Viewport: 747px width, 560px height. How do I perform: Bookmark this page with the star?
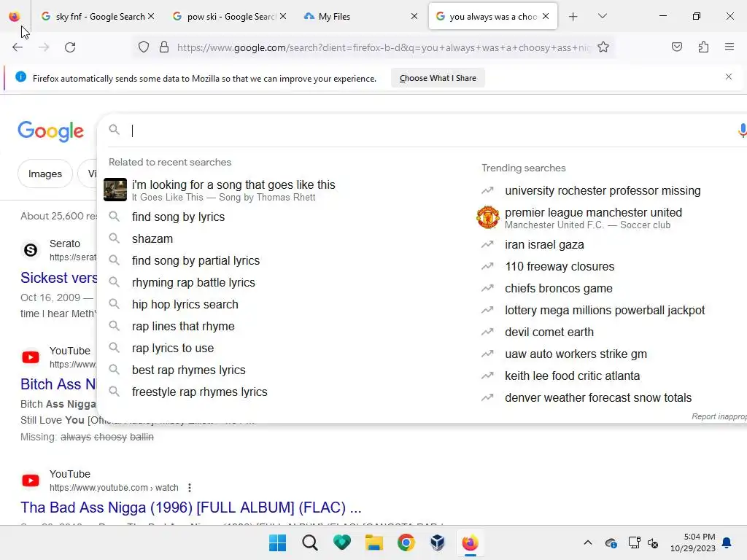[x=603, y=47]
